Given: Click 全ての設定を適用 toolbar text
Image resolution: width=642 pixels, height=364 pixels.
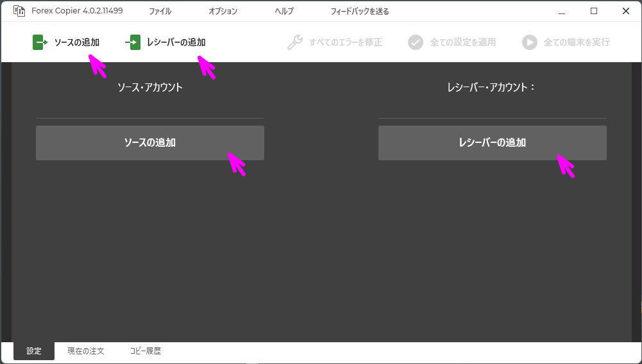Looking at the screenshot, I should pyautogui.click(x=462, y=42).
